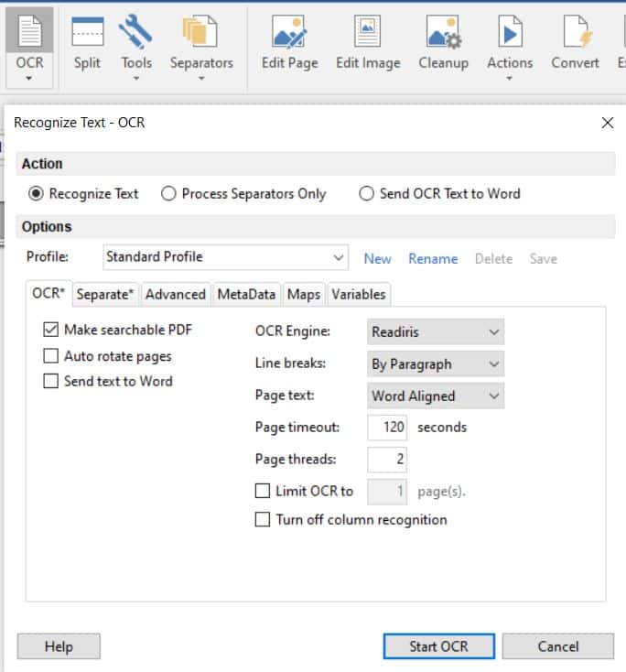The height and width of the screenshot is (672, 626).
Task: Click the Save profile link
Action: point(544,259)
